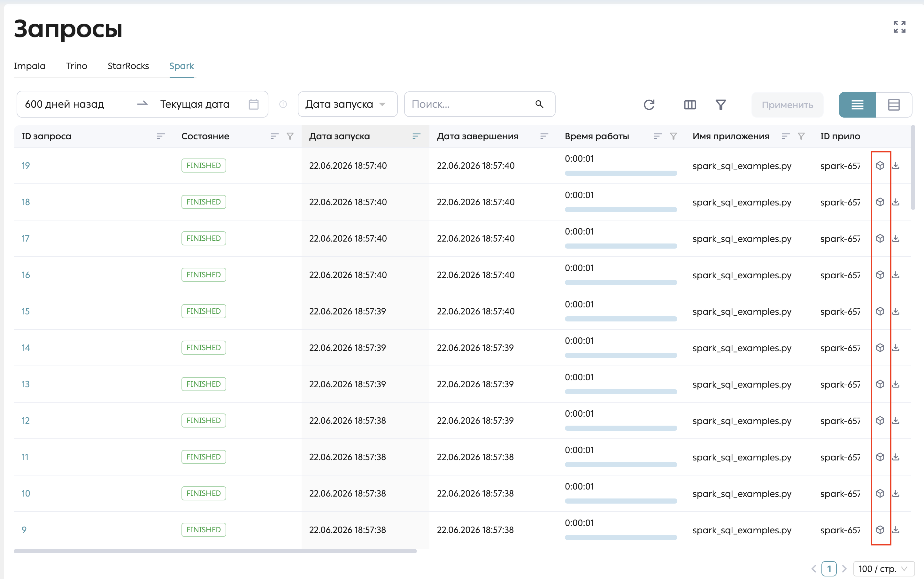
Task: Open query ID 19 link
Action: pos(26,166)
